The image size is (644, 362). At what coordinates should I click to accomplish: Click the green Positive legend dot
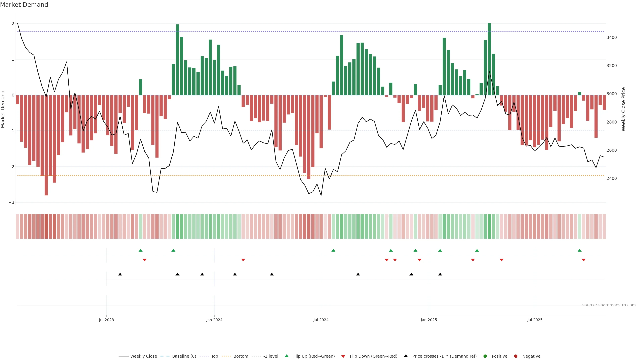[x=485, y=356]
